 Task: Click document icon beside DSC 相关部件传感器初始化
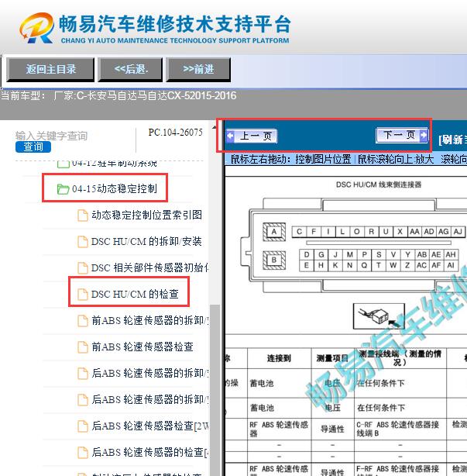click(x=83, y=268)
